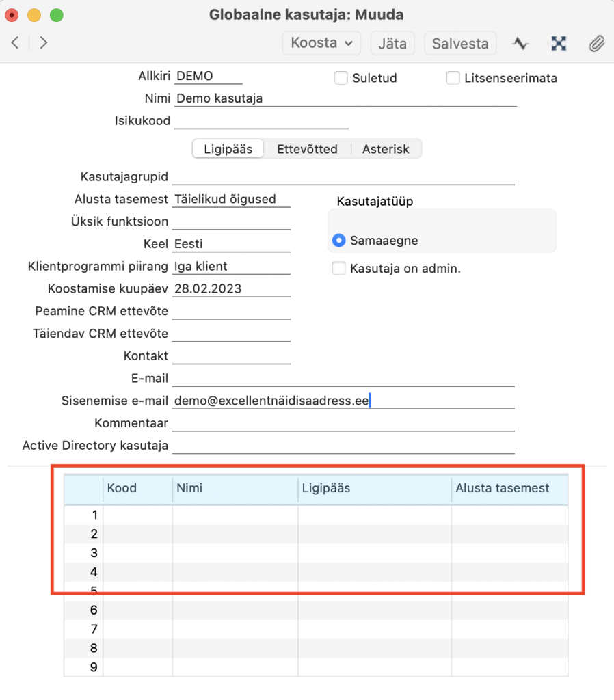Switch to the Ettevõtted tab
The image size is (614, 700).
click(307, 149)
